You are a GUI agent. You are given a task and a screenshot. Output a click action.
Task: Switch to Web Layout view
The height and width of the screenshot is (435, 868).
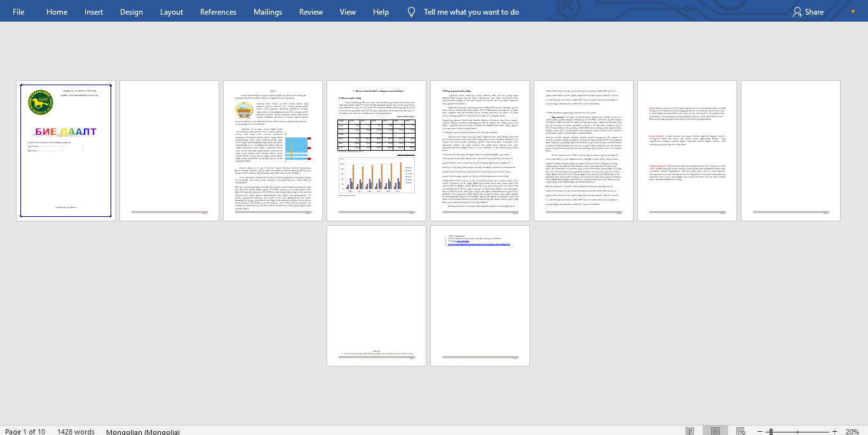[742, 431]
